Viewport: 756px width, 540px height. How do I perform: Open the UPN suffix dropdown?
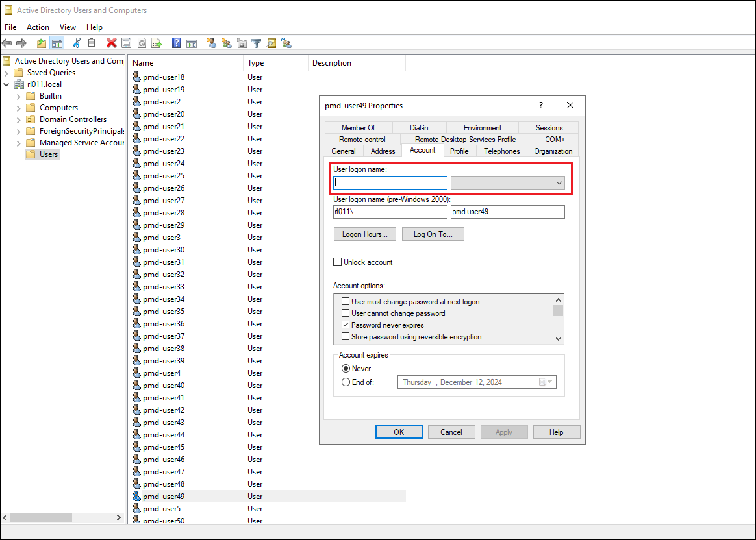point(559,183)
